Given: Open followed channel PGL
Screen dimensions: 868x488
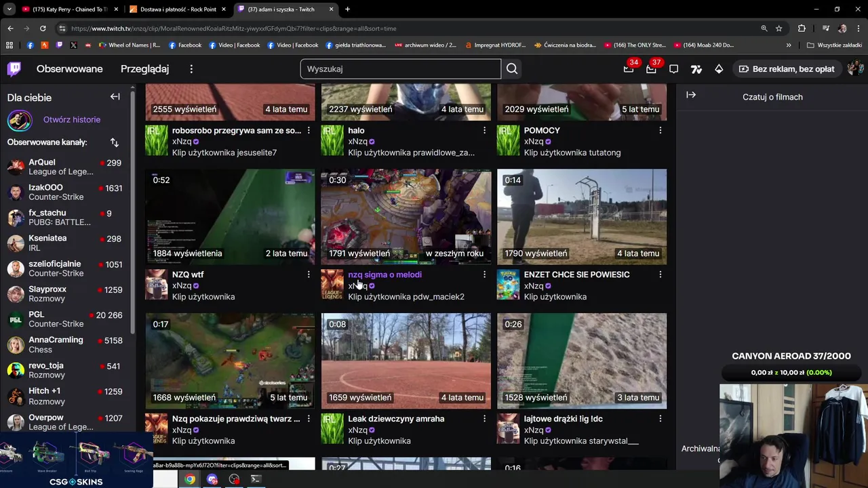Looking at the screenshot, I should 64,319.
